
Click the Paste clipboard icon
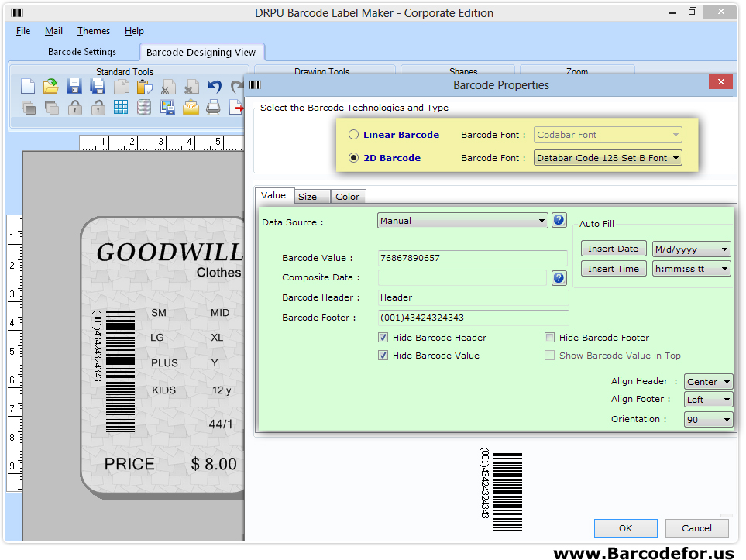point(144,87)
